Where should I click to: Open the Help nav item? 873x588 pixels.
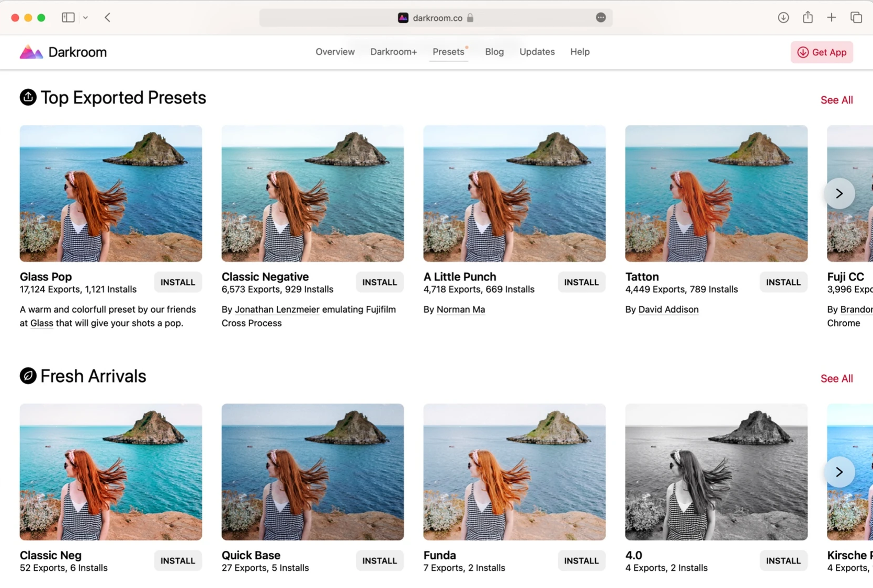tap(580, 52)
